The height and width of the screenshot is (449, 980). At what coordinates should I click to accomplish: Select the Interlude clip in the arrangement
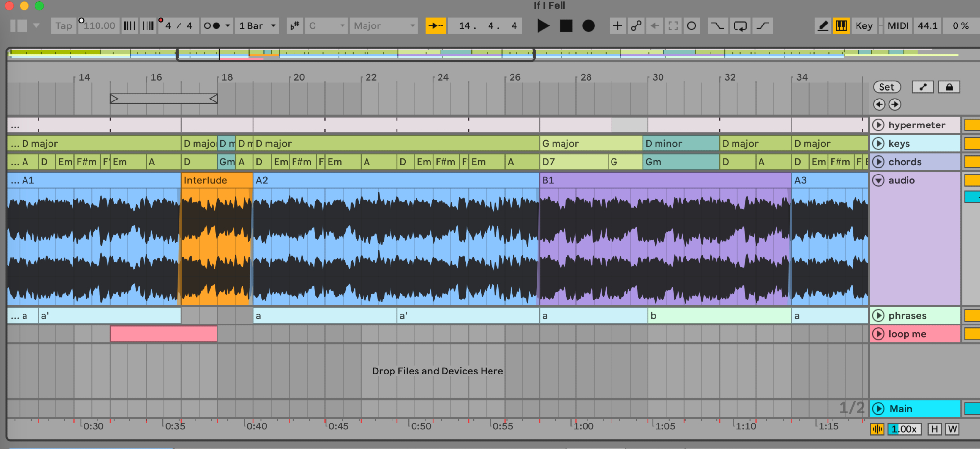pos(217,180)
